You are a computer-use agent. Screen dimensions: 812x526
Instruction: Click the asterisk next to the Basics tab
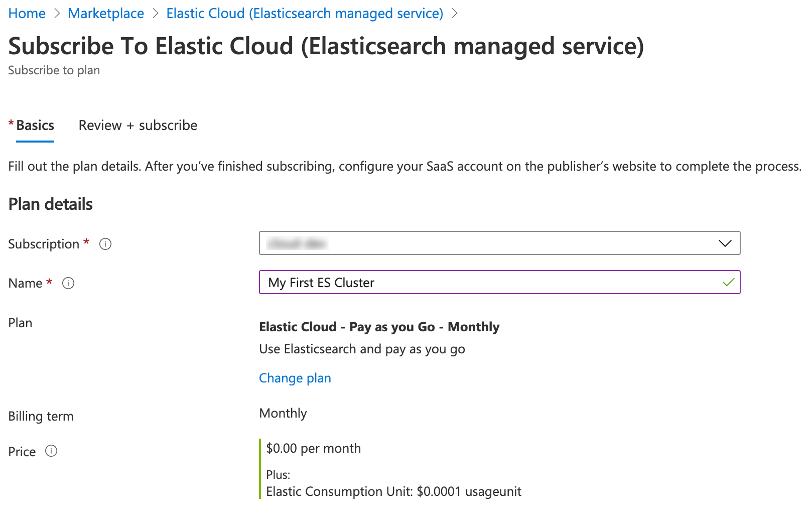11,122
